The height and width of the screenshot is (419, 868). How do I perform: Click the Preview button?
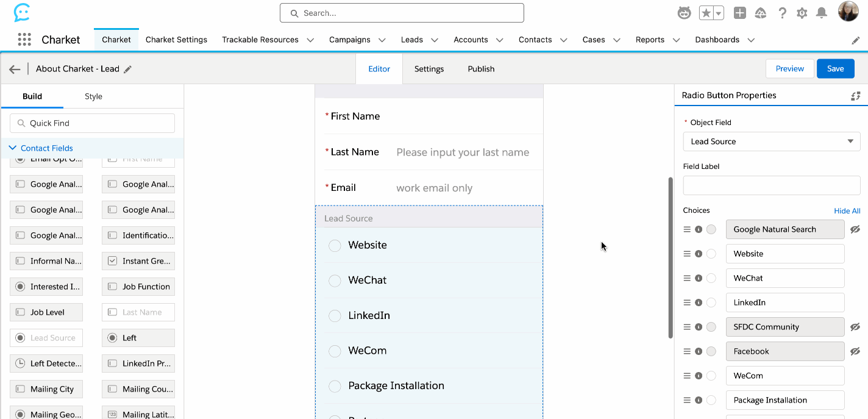(790, 69)
